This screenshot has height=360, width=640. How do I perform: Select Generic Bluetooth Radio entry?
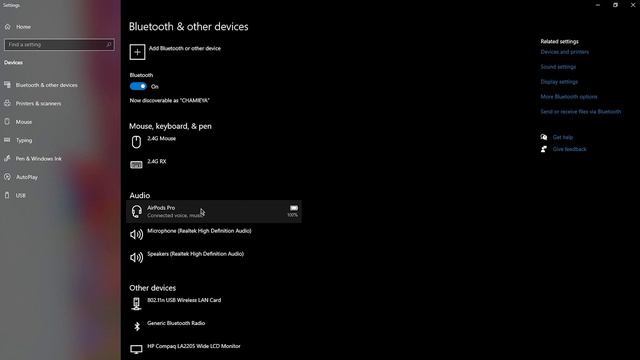(214, 327)
